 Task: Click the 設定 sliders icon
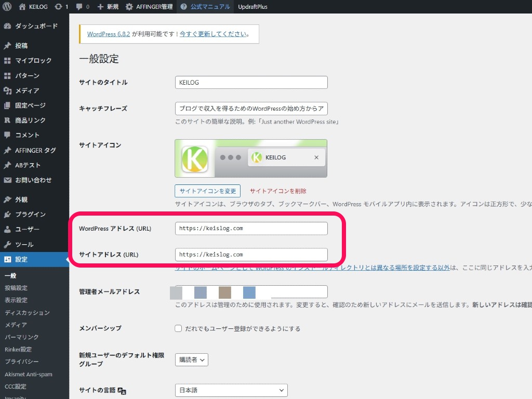tap(7, 260)
